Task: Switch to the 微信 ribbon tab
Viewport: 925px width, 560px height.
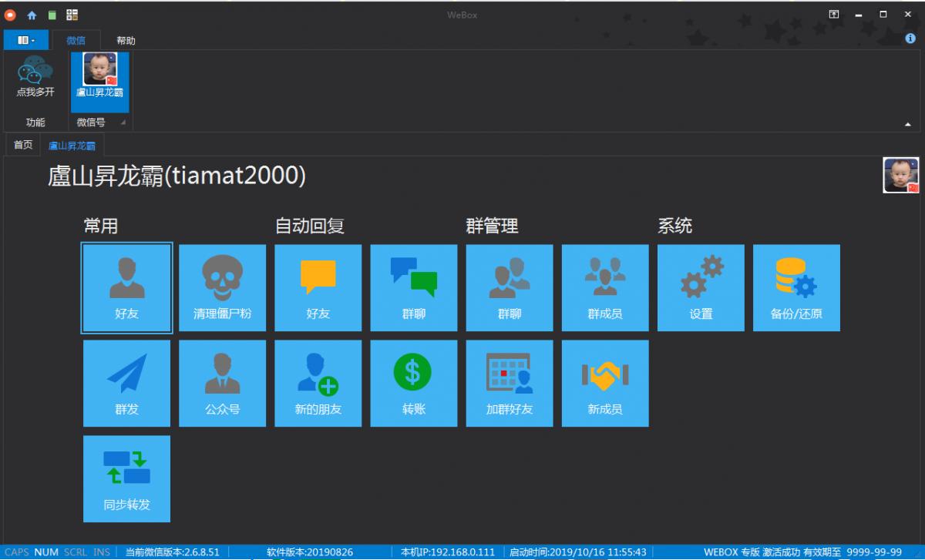Action: point(76,40)
